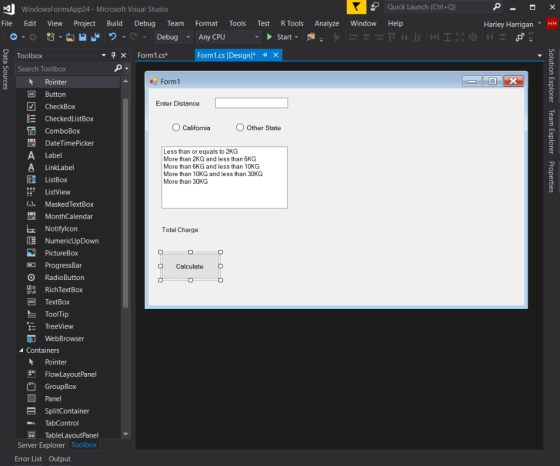Switch to the Form1.cs code tab
The height and width of the screenshot is (466, 560).
point(152,55)
